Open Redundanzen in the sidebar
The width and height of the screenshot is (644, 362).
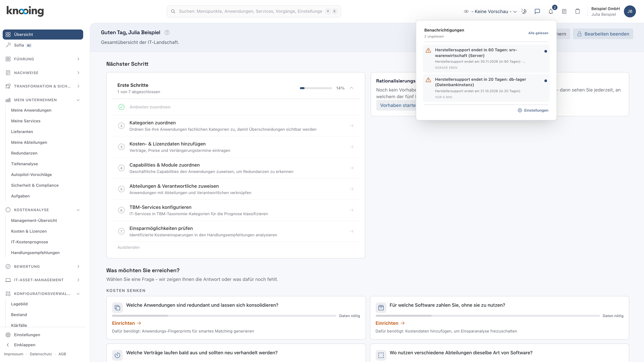click(24, 153)
